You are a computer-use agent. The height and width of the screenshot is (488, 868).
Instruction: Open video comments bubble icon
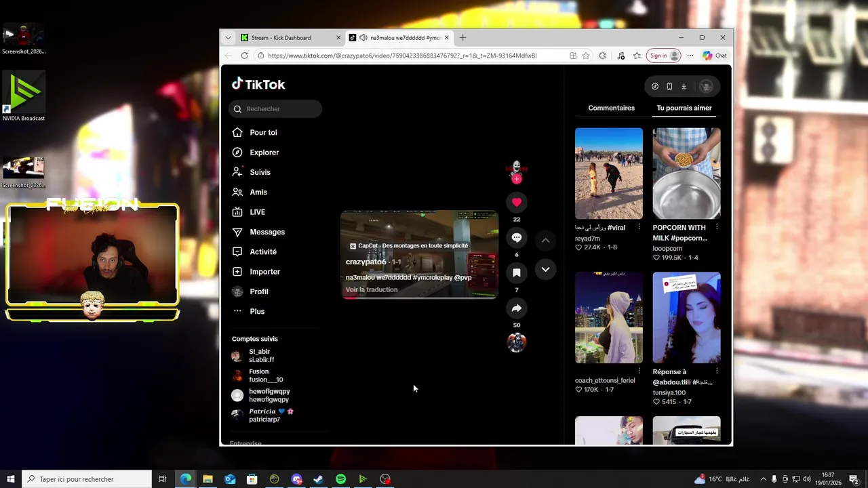(x=517, y=237)
